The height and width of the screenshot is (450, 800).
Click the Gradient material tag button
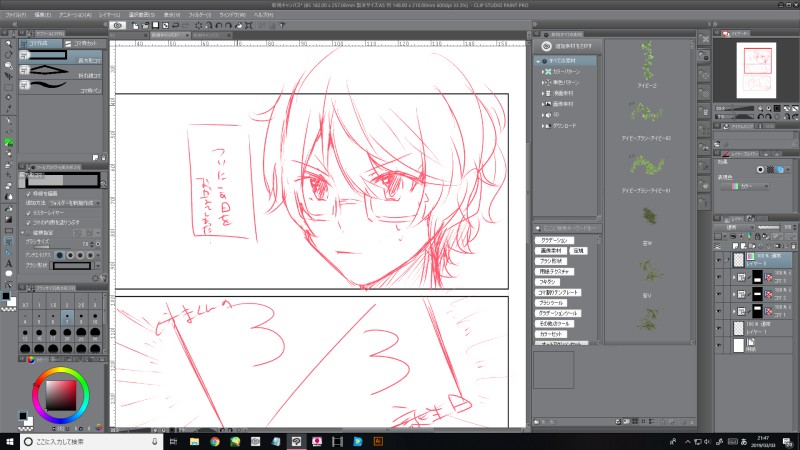click(554, 240)
